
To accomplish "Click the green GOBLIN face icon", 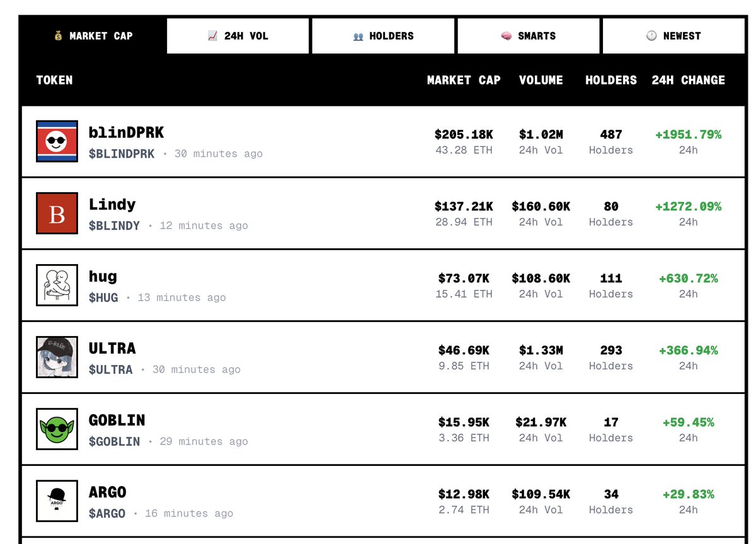I will click(x=57, y=429).
